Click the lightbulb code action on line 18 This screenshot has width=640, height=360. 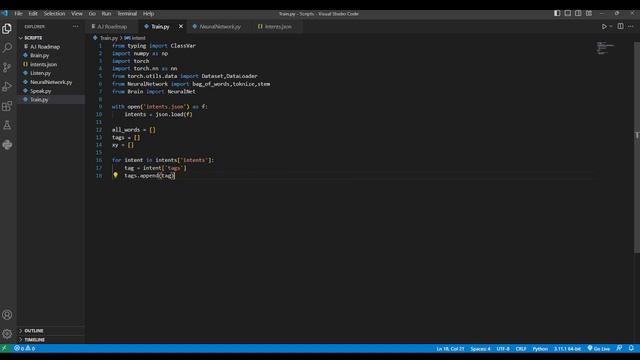click(x=116, y=175)
